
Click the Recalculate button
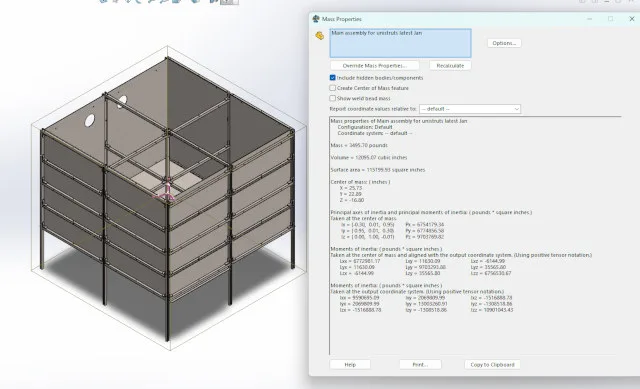(x=450, y=65)
